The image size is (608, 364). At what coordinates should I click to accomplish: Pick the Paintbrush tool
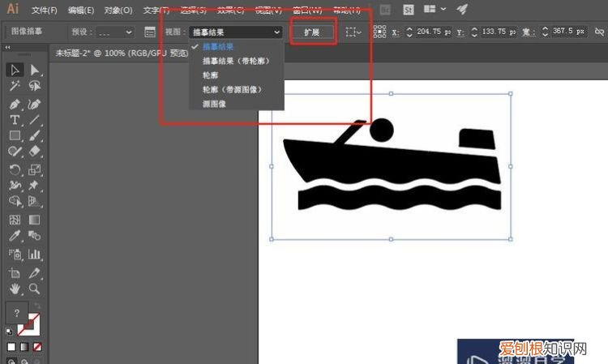coord(35,135)
